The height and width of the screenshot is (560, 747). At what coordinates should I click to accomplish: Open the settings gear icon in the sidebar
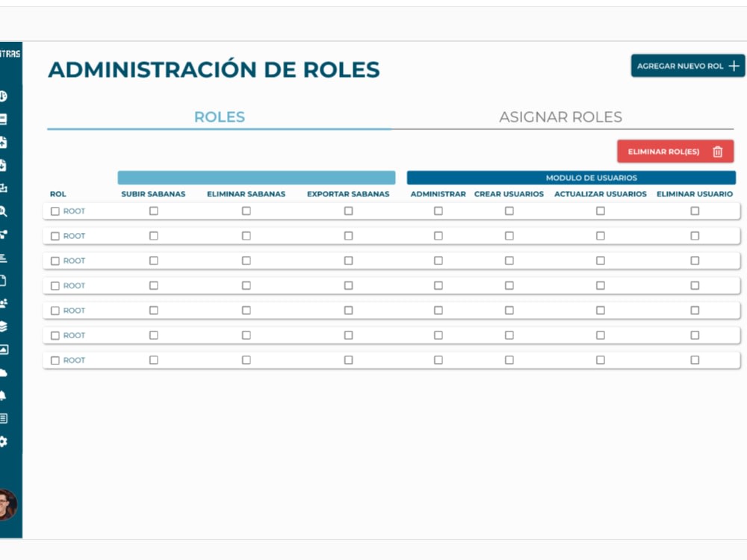[3, 441]
